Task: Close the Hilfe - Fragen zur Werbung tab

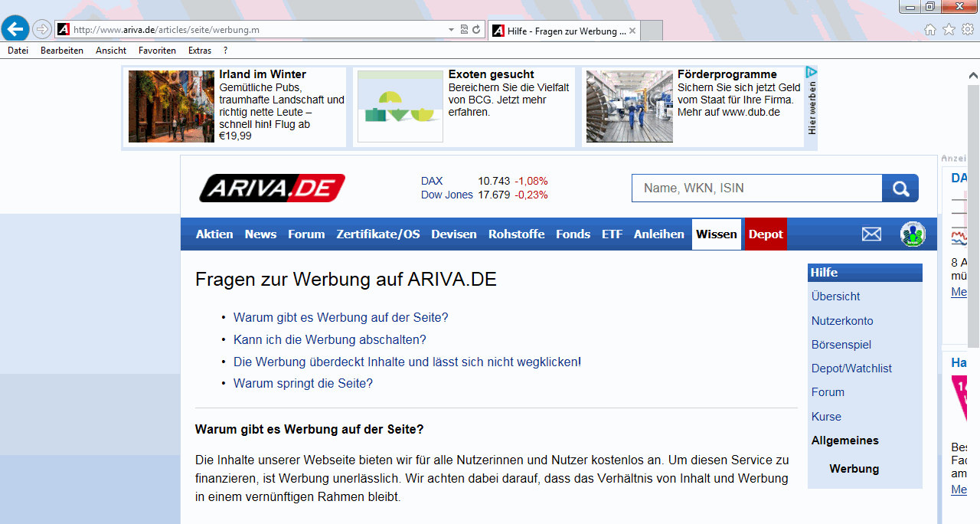Action: [632, 31]
